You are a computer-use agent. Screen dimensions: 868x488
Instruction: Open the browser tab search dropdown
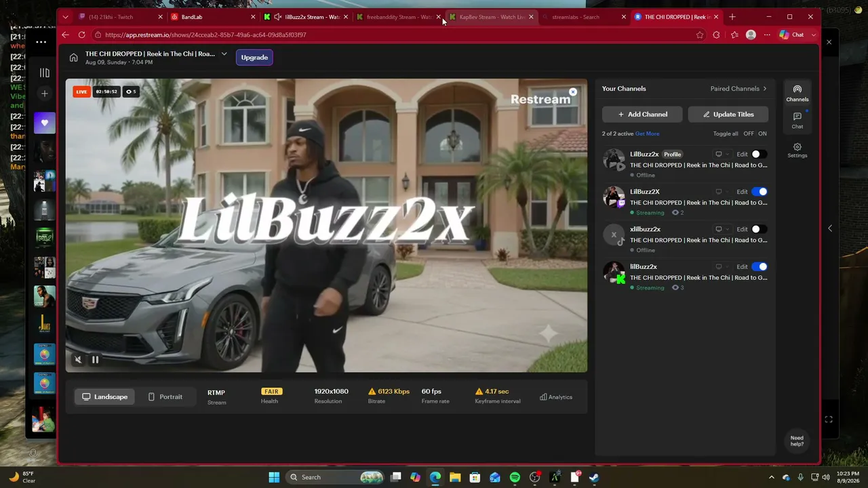point(65,17)
